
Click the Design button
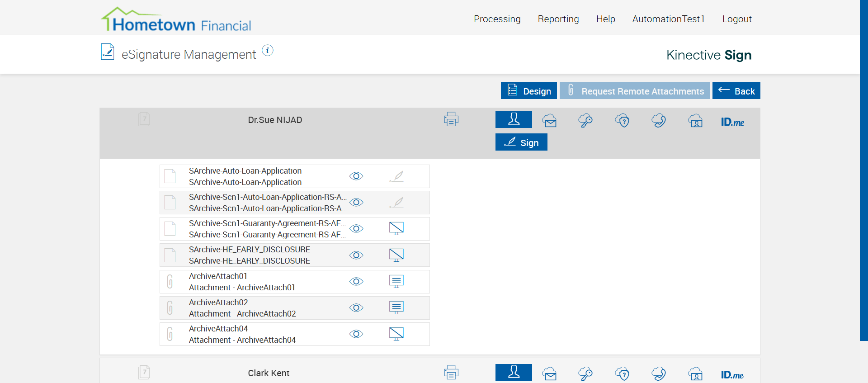tap(528, 90)
